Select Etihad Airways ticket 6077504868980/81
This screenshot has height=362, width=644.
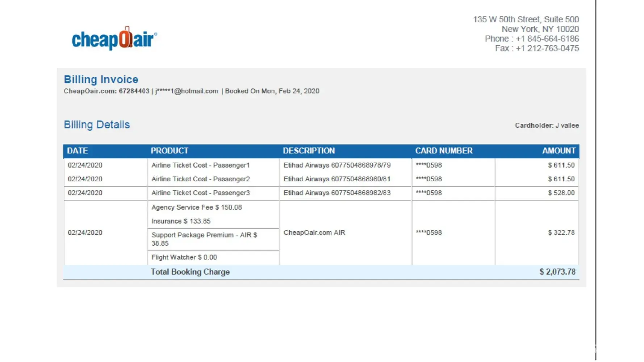[x=337, y=179]
